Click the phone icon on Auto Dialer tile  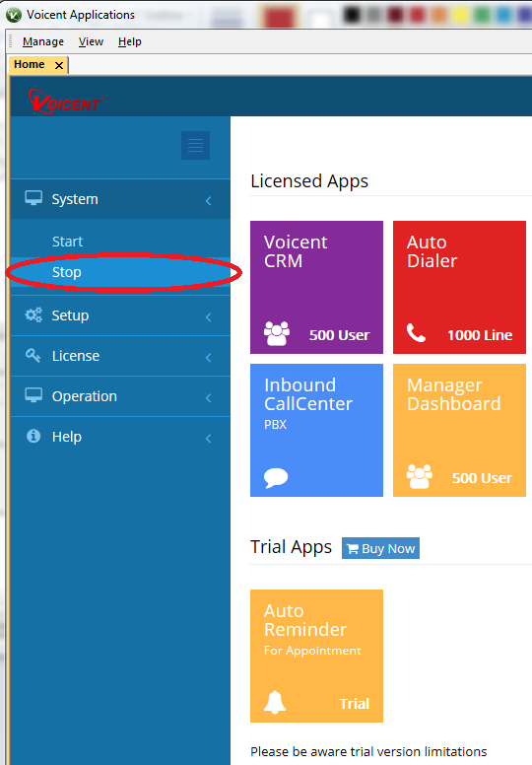pyautogui.click(x=416, y=333)
